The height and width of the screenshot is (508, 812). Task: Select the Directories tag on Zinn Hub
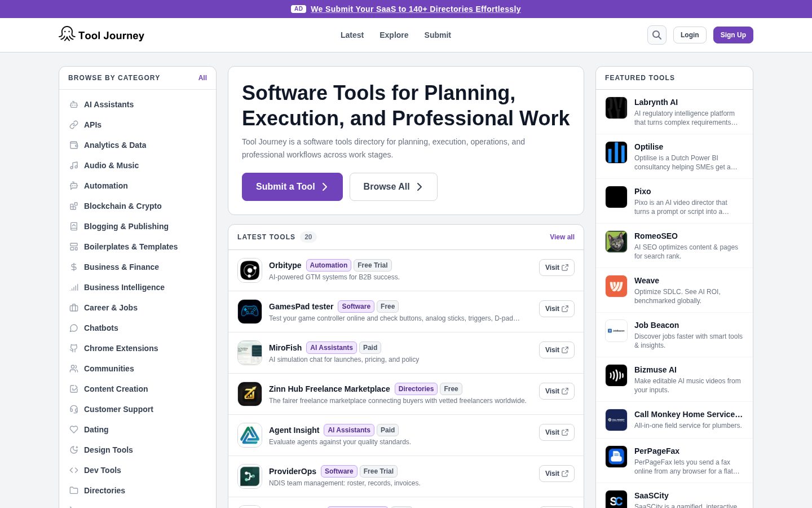[x=416, y=389]
